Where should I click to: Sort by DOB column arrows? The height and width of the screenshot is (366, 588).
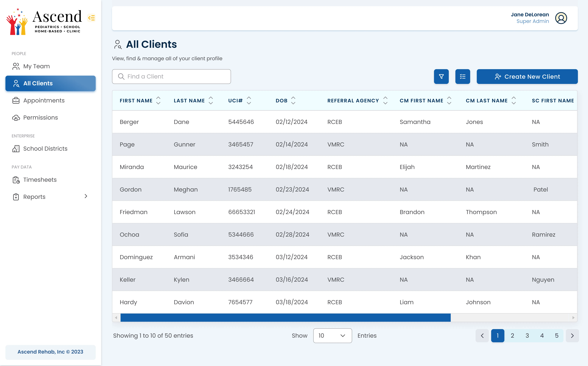click(293, 100)
